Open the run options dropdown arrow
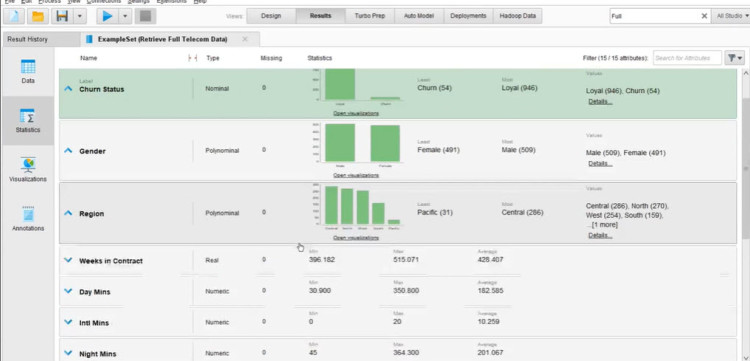Image resolution: width=750 pixels, height=361 pixels. point(125,16)
